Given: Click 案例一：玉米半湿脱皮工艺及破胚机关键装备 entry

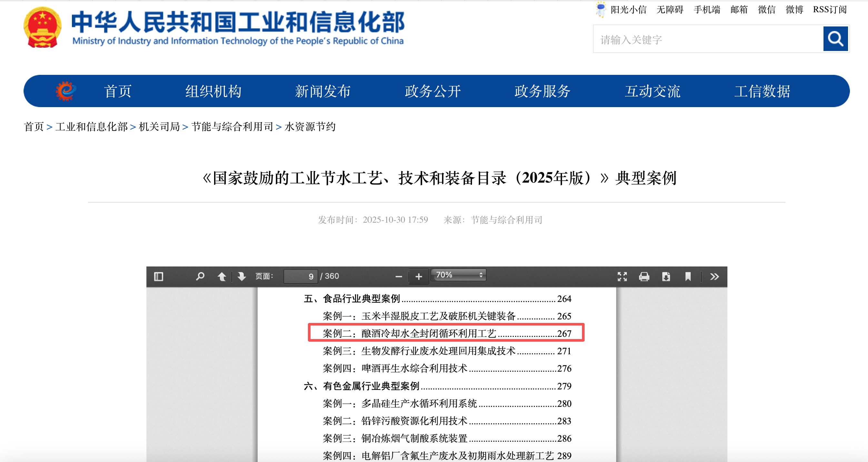Looking at the screenshot, I should 447,316.
